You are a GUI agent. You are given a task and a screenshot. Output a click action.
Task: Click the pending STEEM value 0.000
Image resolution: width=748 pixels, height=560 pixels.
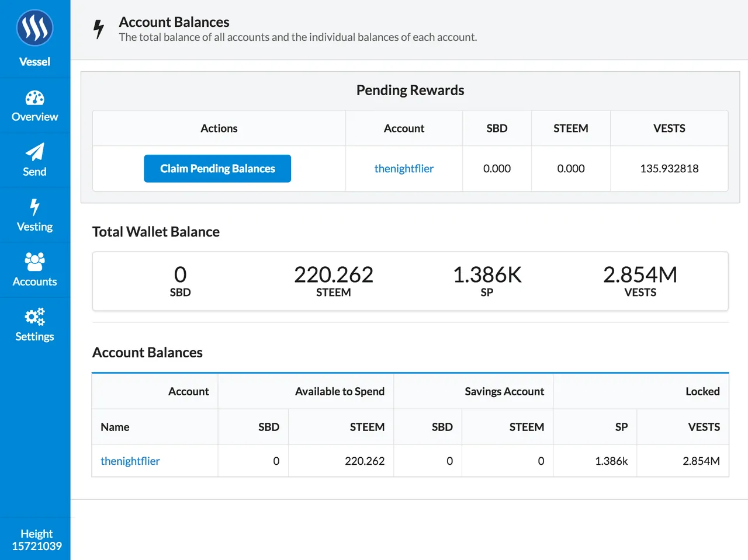(x=571, y=168)
